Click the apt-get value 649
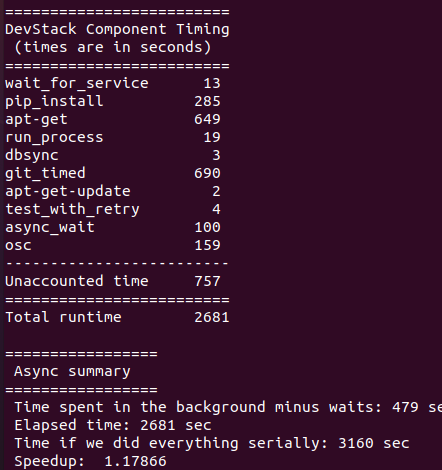 pos(207,119)
